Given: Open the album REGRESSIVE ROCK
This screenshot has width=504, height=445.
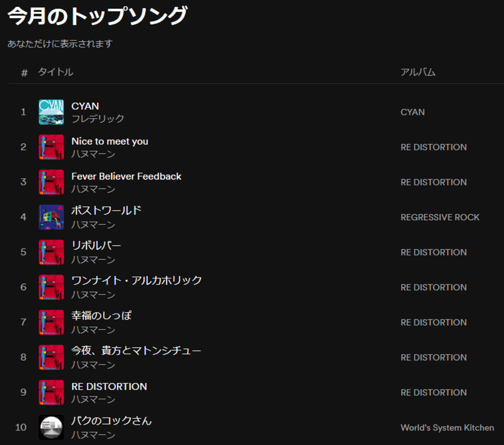Looking at the screenshot, I should coord(440,217).
